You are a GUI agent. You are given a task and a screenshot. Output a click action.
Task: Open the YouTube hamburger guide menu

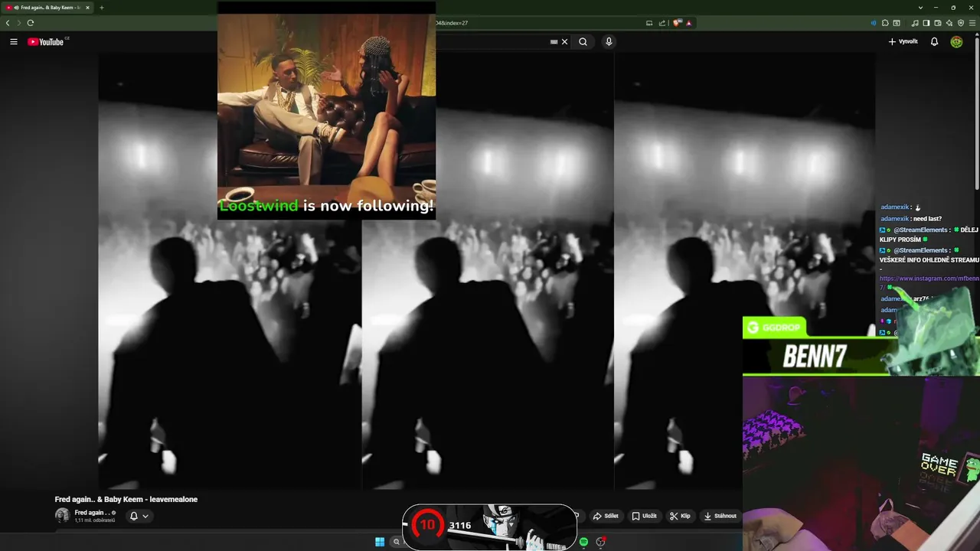click(x=14, y=42)
